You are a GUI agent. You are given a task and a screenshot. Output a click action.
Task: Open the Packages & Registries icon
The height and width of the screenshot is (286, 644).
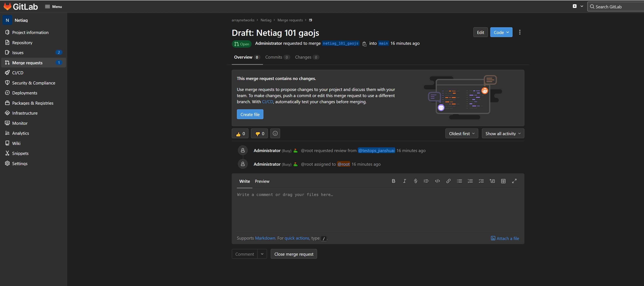click(7, 103)
